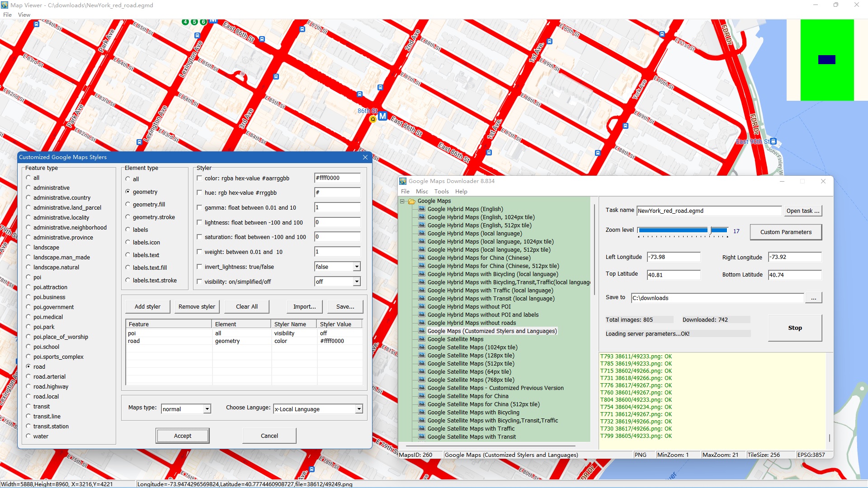Click the Google Satellite Maps with Transit icon
This screenshot has height=488, width=868.
(421, 437)
